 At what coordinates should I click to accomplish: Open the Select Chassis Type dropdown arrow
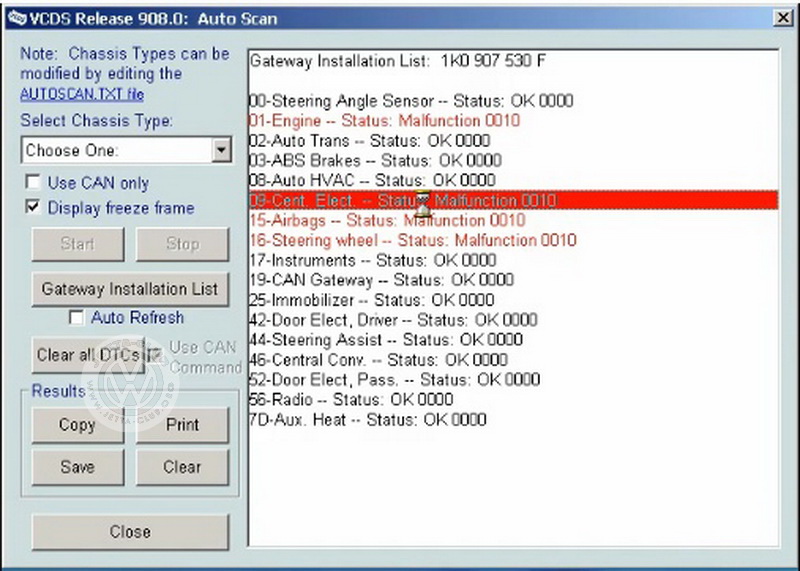point(222,150)
